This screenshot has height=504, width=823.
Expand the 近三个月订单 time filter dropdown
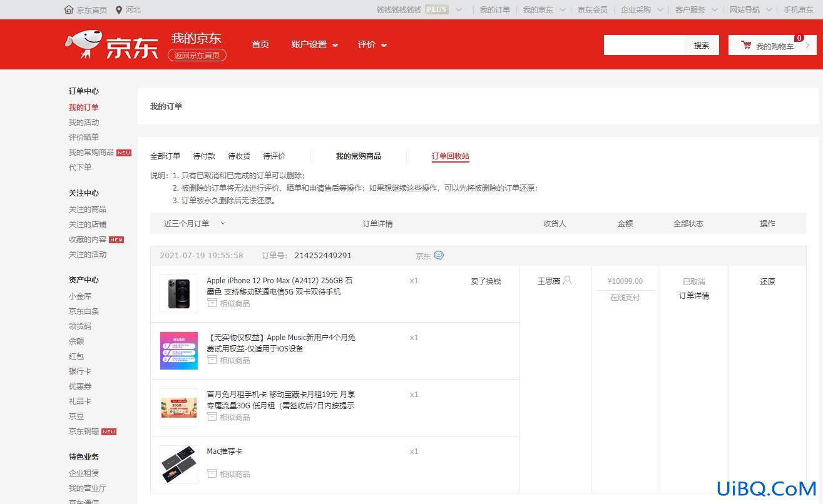click(x=223, y=223)
